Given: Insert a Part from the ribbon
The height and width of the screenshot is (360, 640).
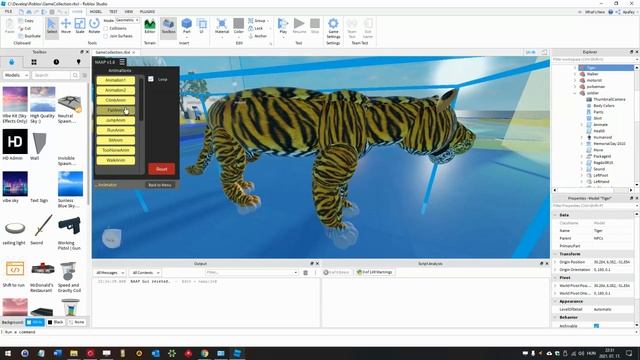Looking at the screenshot, I should (187, 26).
